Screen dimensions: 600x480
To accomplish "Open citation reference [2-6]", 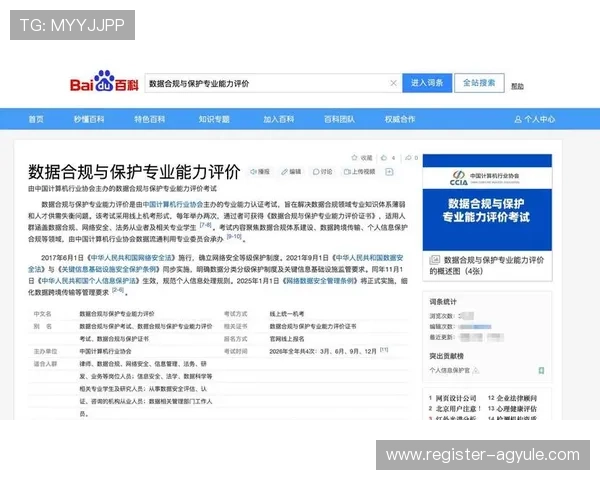I will pos(118,290).
